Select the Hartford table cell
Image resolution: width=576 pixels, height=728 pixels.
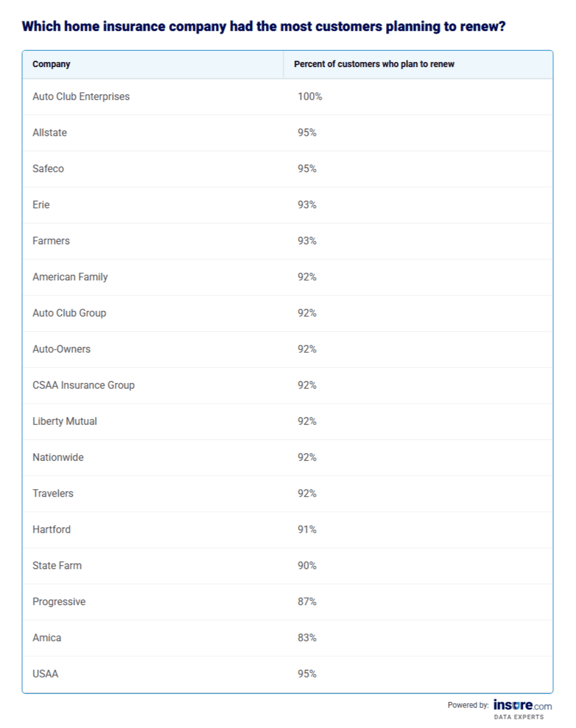coord(52,529)
